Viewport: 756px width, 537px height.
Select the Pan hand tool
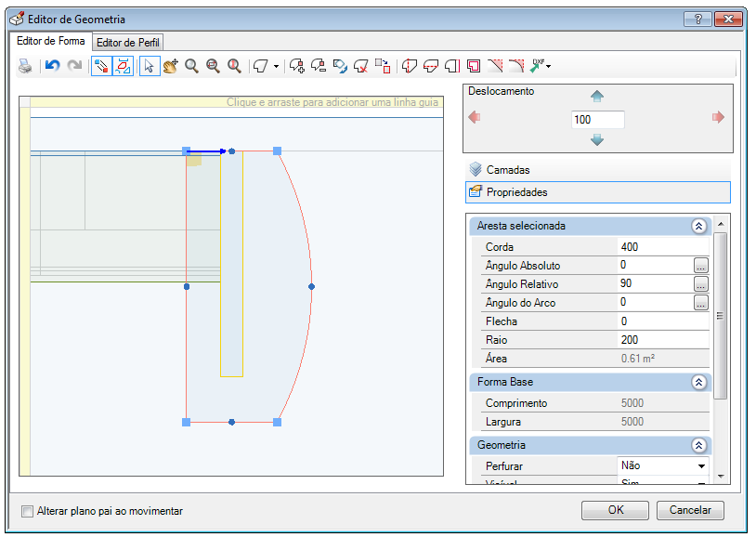[170, 66]
